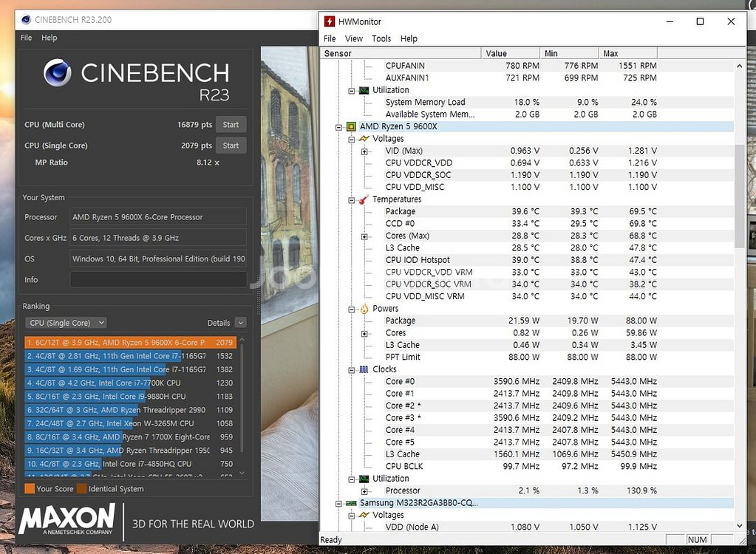Click the Cinebench logo sphere icon
This screenshot has width=756, height=554.
(x=58, y=72)
